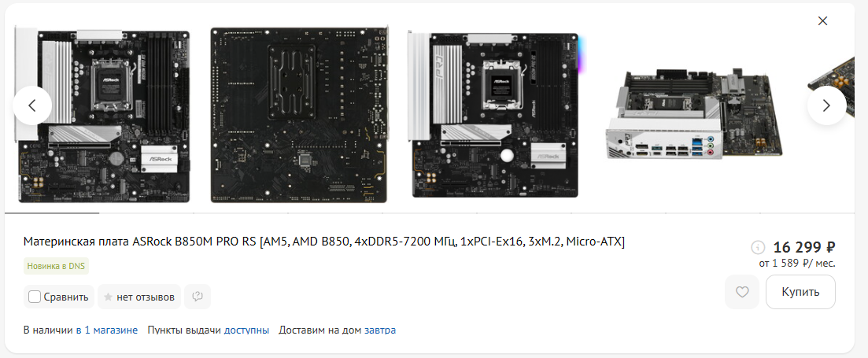Go to the previous product image

pyautogui.click(x=32, y=105)
